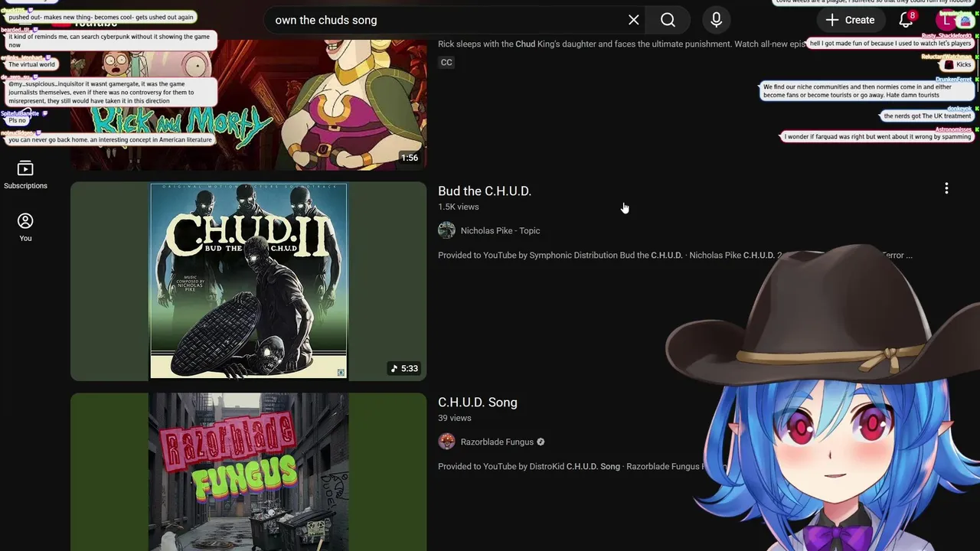Viewport: 980px width, 551px height.
Task: Activate voice search microphone icon
Action: tap(717, 20)
